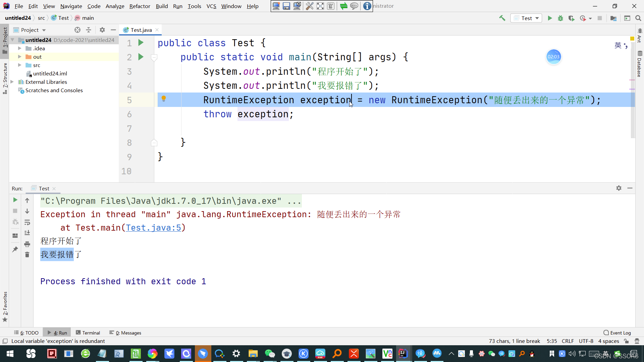Viewport: 644px width, 362px height.
Task: Hide the Run tool window
Action: tap(630, 188)
